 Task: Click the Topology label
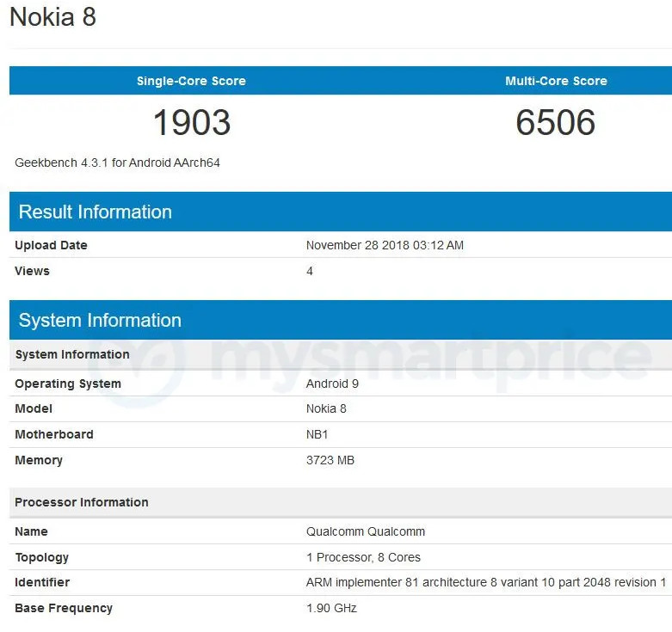coord(42,557)
